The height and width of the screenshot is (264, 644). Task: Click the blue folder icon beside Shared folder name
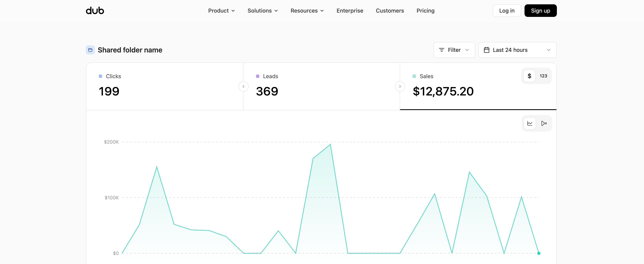point(90,50)
